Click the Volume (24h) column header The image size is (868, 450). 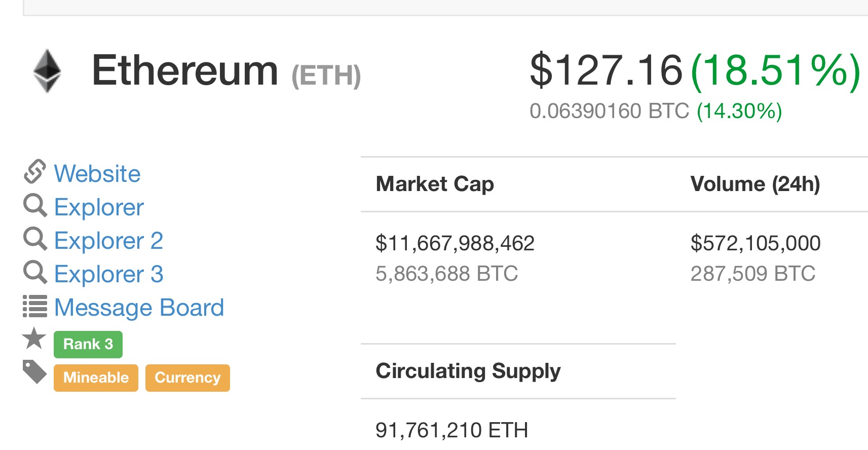(x=755, y=184)
